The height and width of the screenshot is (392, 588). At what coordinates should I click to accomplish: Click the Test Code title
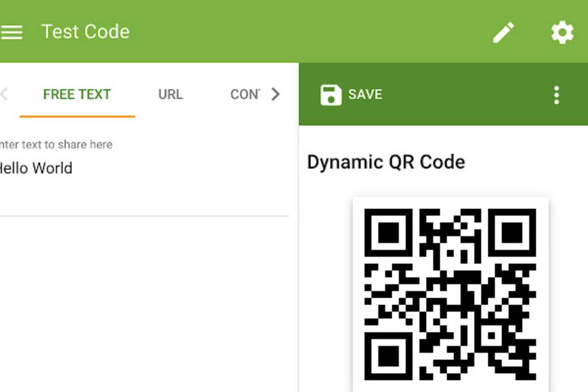(86, 31)
